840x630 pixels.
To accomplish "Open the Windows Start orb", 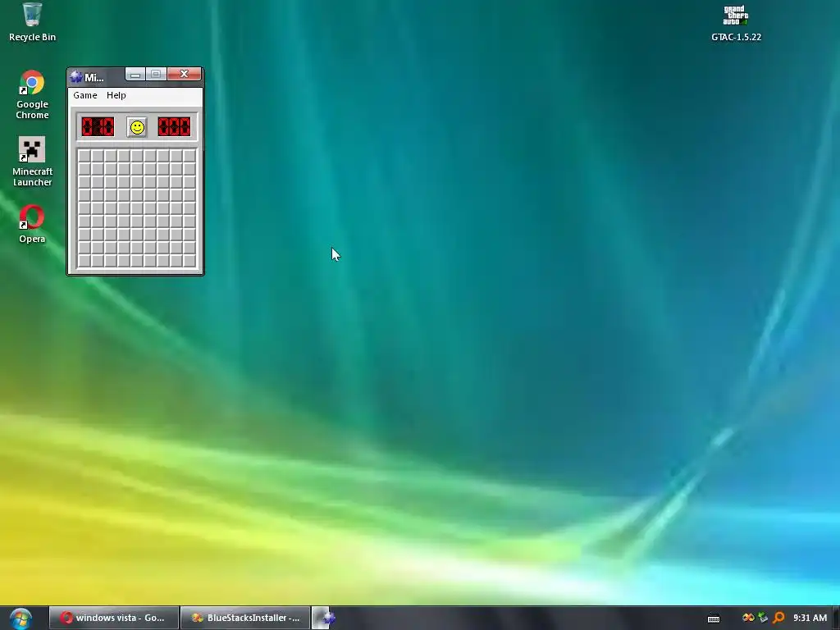I will (x=21, y=619).
